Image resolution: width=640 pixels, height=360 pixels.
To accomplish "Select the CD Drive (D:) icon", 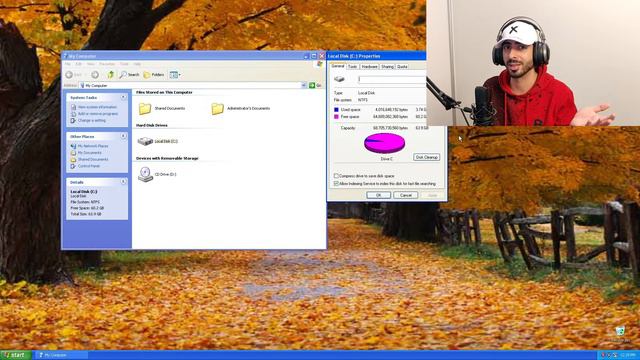I will (145, 174).
